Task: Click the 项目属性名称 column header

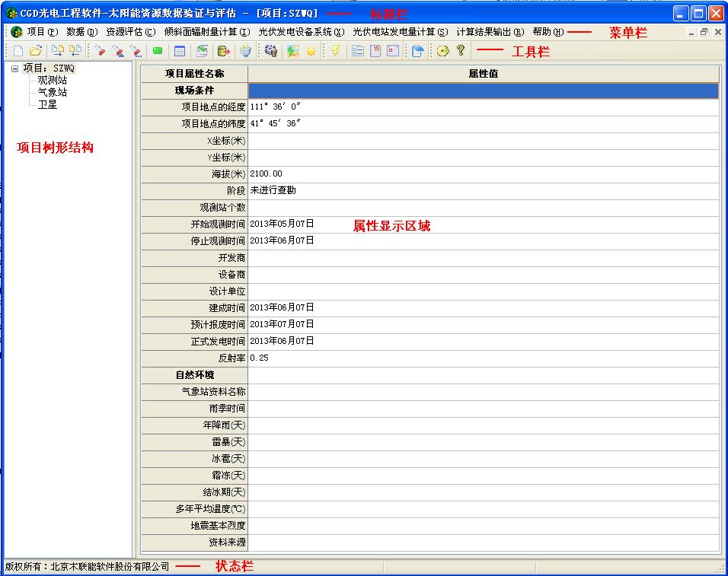Action: tap(194, 73)
